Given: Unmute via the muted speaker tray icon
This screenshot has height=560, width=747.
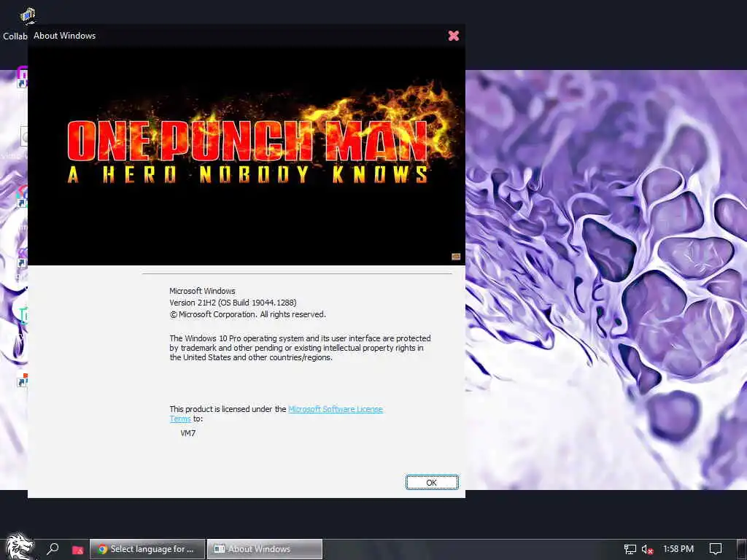Looking at the screenshot, I should pyautogui.click(x=647, y=549).
